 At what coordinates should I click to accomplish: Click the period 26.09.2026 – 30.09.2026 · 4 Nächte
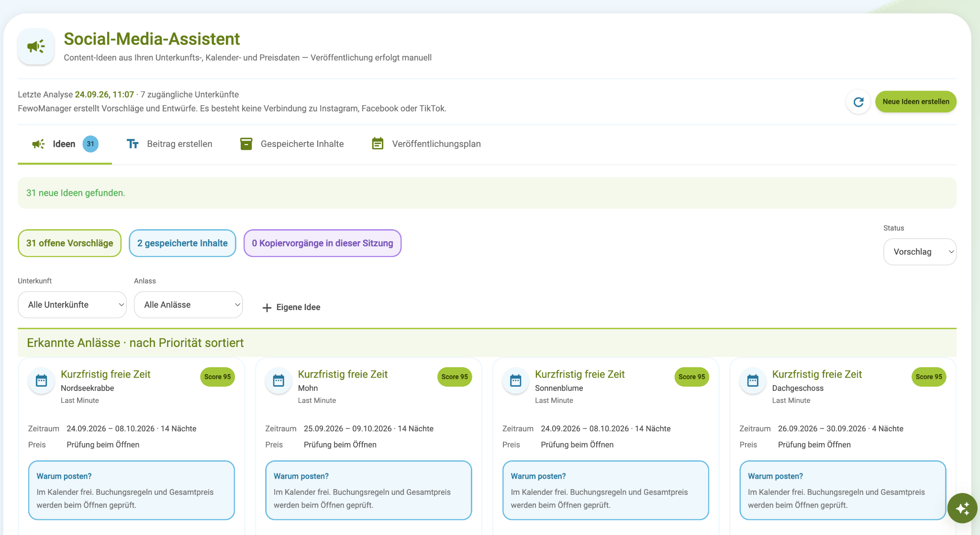(841, 429)
